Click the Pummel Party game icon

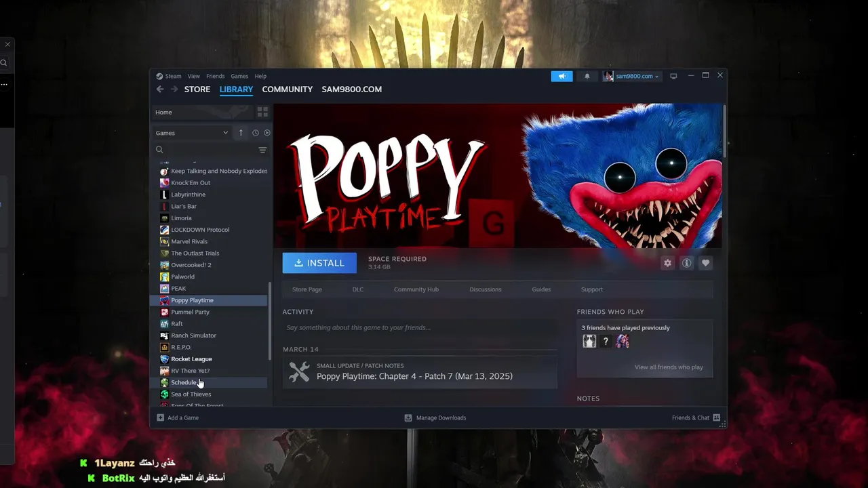pyautogui.click(x=164, y=312)
